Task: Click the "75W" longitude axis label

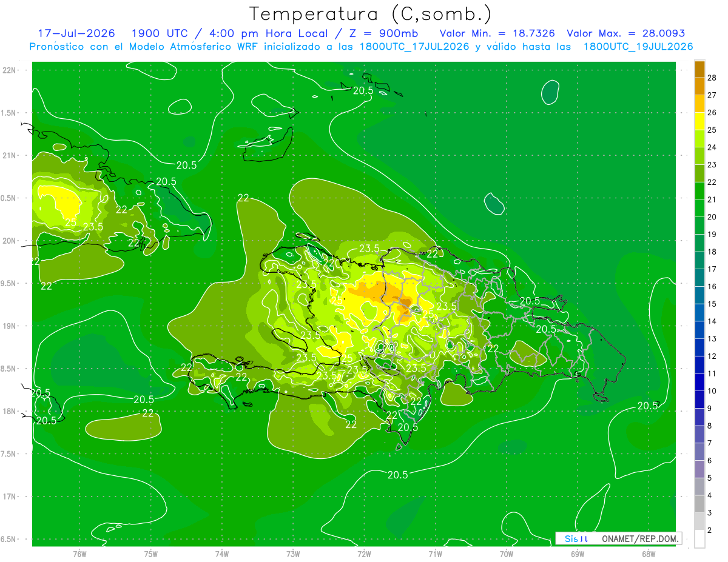Action: 150,554
